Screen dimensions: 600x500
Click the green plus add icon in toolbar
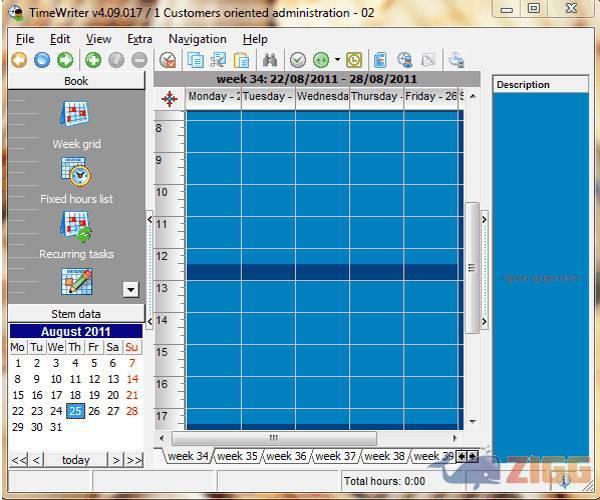(x=92, y=60)
